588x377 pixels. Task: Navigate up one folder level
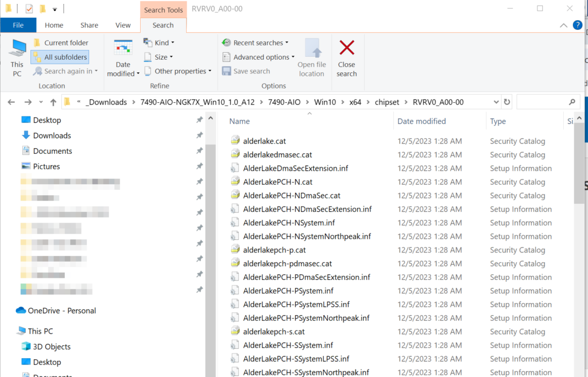[x=53, y=102]
